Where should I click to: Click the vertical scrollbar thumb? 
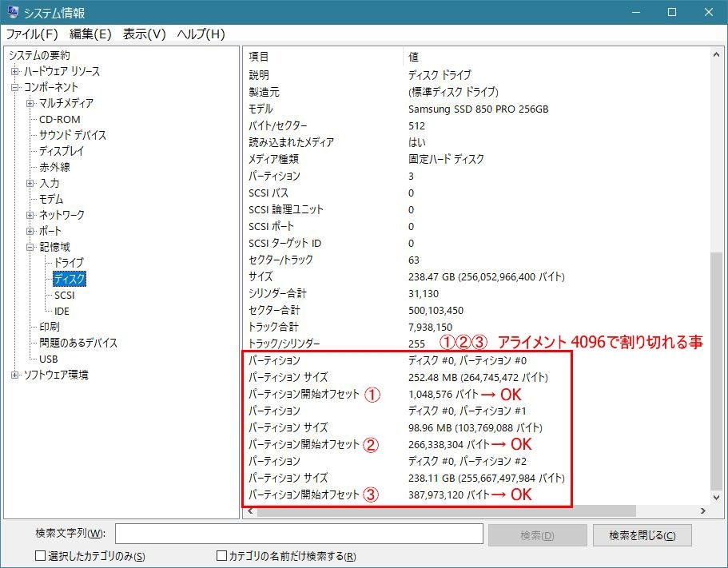[716, 371]
